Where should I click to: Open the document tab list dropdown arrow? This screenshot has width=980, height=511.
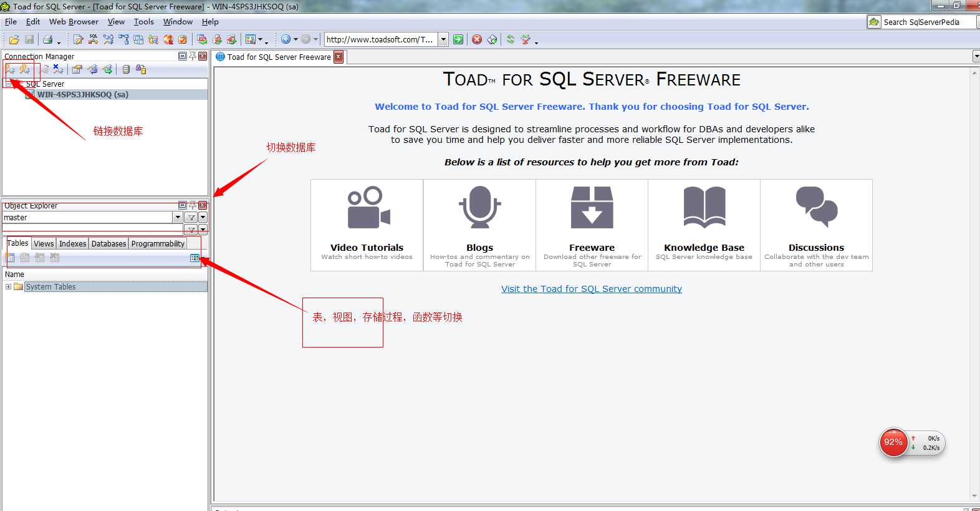tap(976, 56)
